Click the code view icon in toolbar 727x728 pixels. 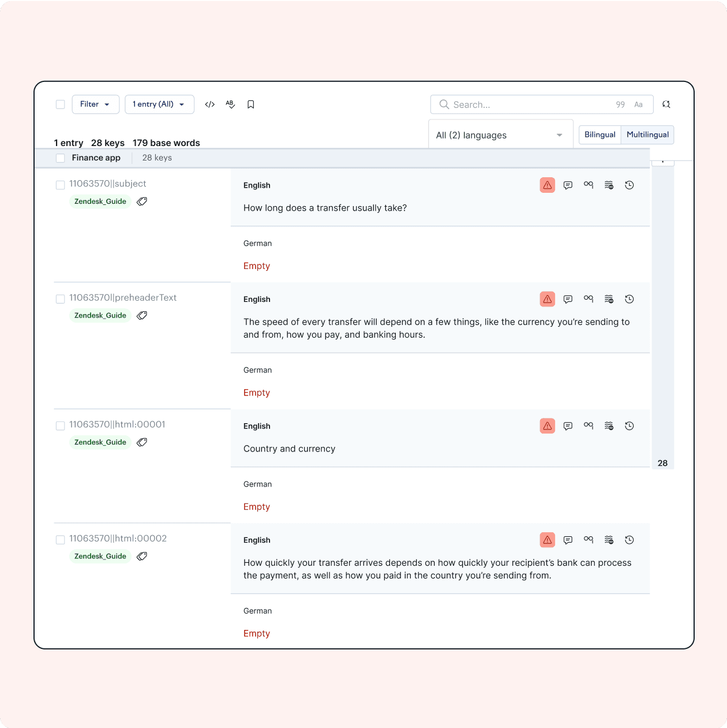[x=210, y=104]
